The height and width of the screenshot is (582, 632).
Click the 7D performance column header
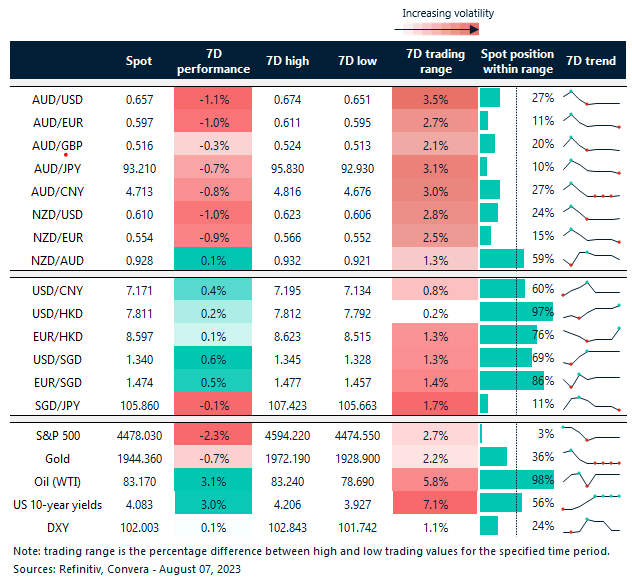pos(213,61)
